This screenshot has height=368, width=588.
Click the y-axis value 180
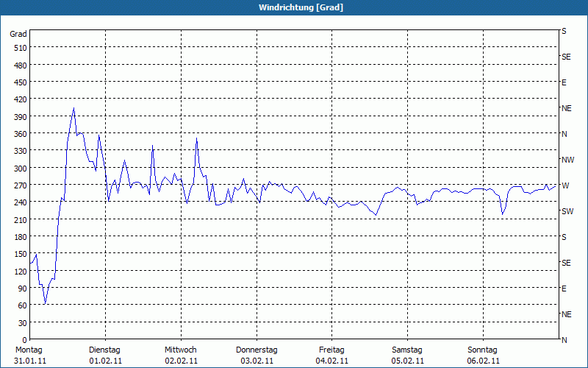pos(21,237)
